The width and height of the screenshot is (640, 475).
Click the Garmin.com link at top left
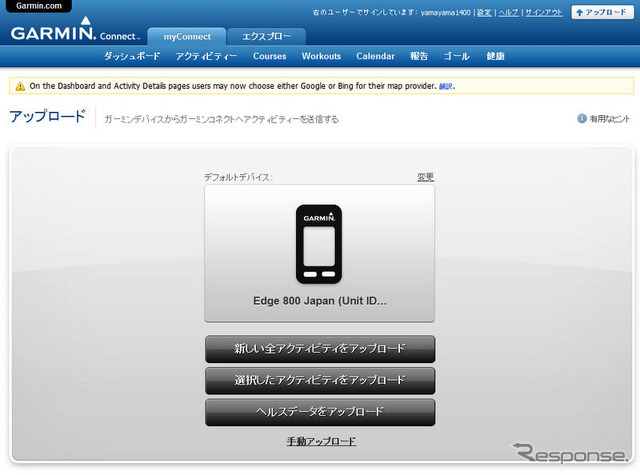coord(38,6)
